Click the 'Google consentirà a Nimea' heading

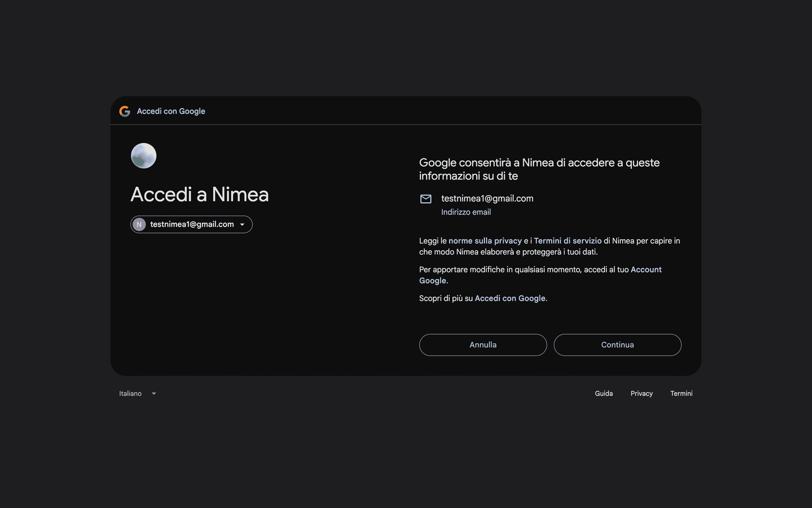539,169
